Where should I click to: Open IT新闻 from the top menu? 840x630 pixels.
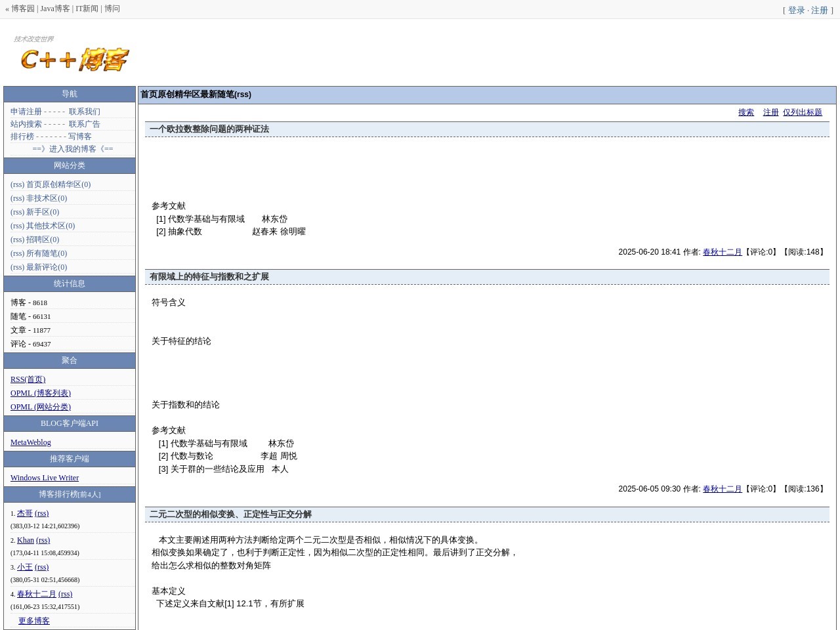click(87, 9)
